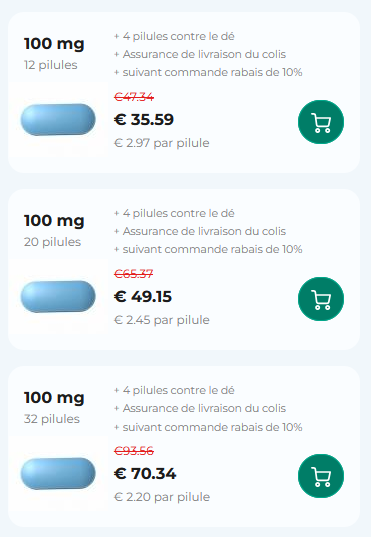The width and height of the screenshot is (371, 537).
Task: Add the 20 pilules pack to cart
Action: point(321,299)
